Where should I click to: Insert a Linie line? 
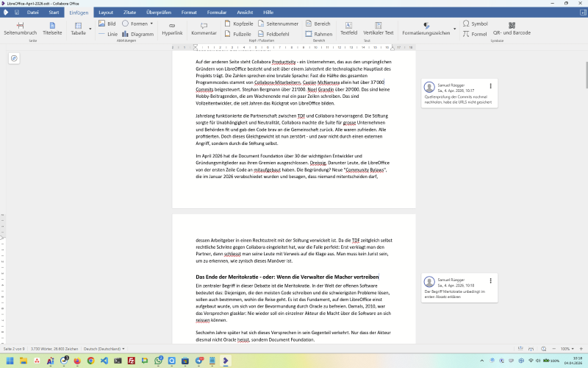coord(107,34)
